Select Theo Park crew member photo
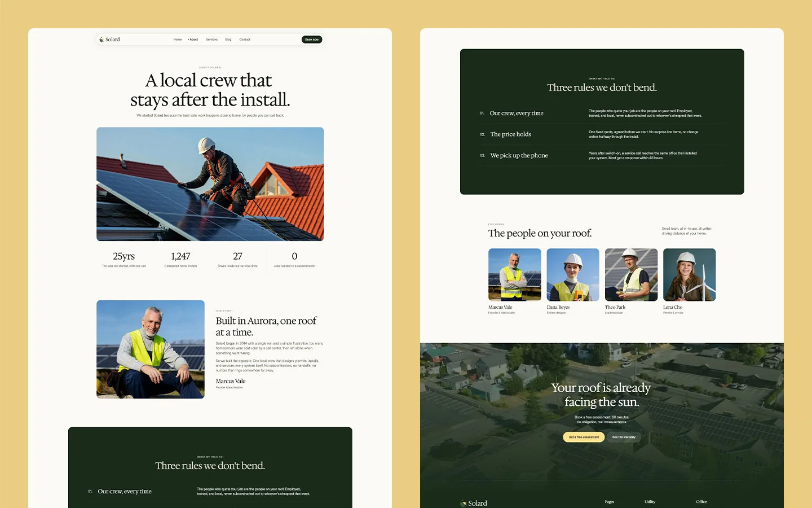 [631, 275]
